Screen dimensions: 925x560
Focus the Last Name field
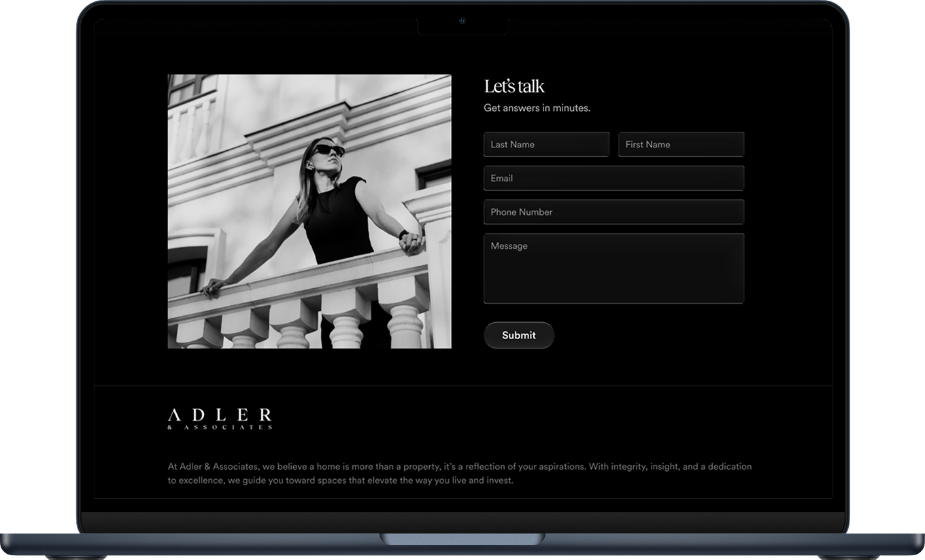pos(546,145)
